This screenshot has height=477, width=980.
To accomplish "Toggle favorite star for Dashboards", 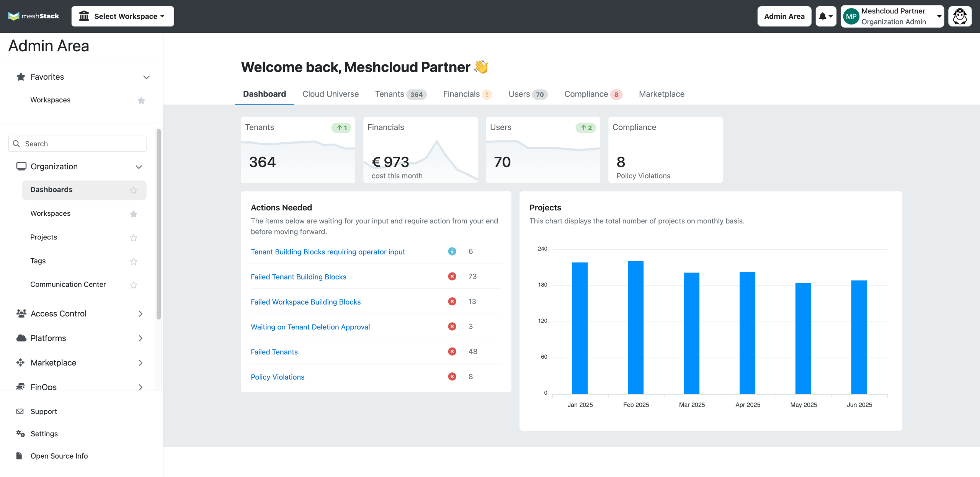I will [134, 190].
